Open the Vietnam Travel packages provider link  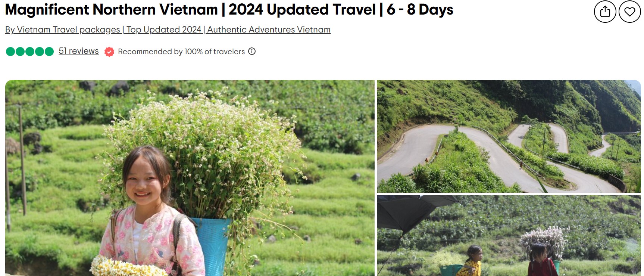click(x=63, y=30)
